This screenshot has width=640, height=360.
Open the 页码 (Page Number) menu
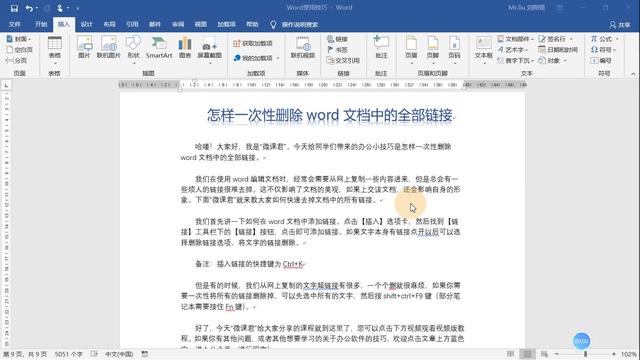coord(454,50)
